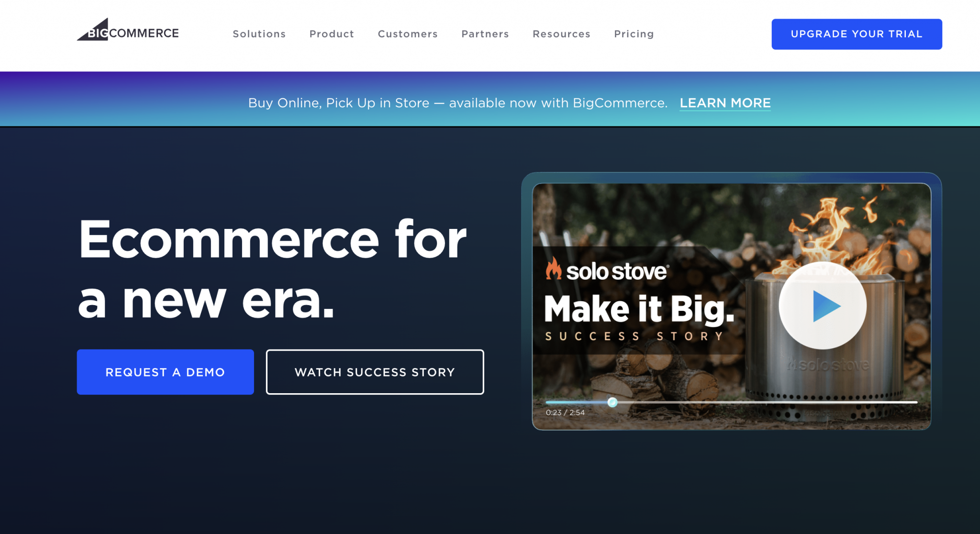
Task: Follow the Learn More banner link
Action: [x=725, y=103]
